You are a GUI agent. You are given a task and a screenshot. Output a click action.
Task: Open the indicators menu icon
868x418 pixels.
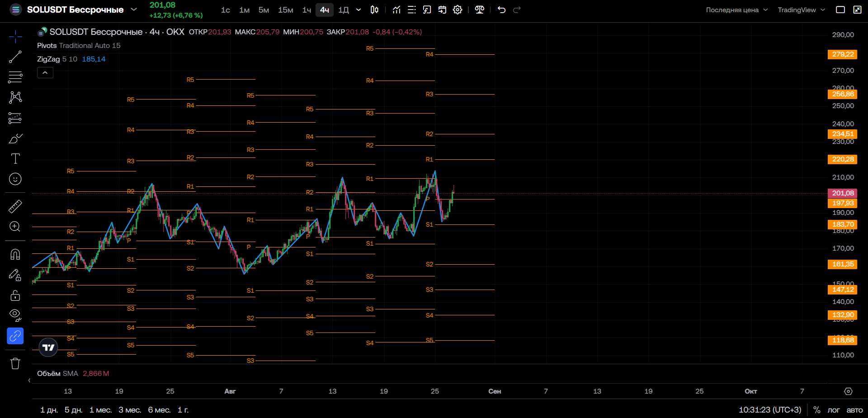(x=396, y=9)
